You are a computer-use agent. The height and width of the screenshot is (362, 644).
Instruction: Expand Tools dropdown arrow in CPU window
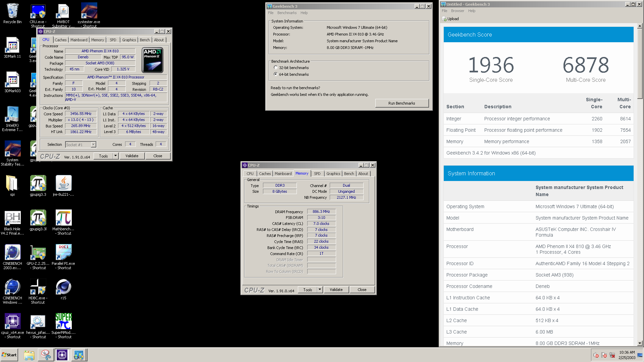115,156
